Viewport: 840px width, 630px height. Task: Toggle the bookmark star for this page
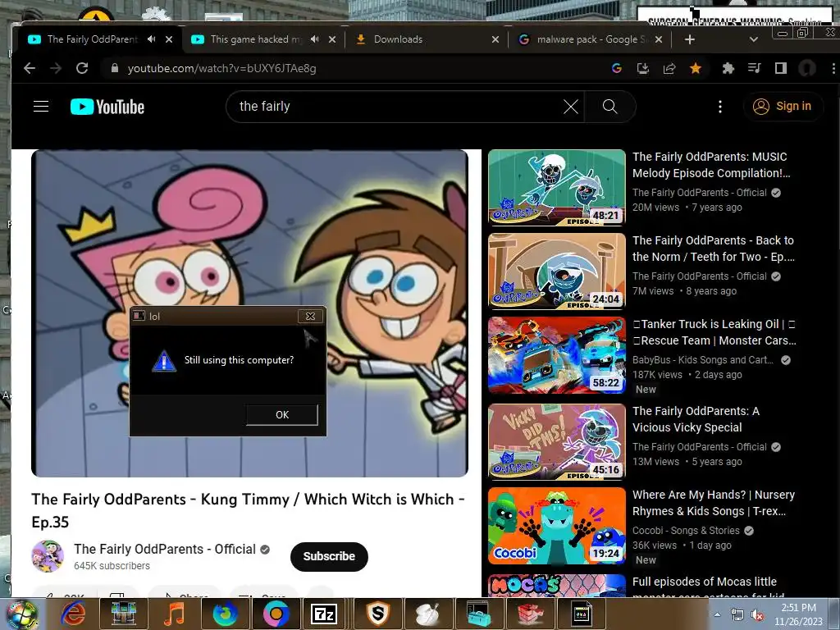[696, 68]
